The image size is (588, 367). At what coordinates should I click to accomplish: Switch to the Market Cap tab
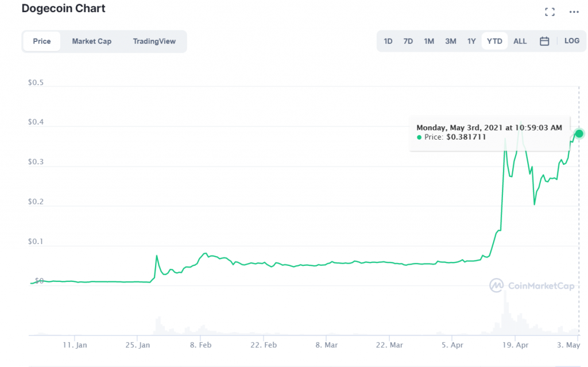(92, 41)
